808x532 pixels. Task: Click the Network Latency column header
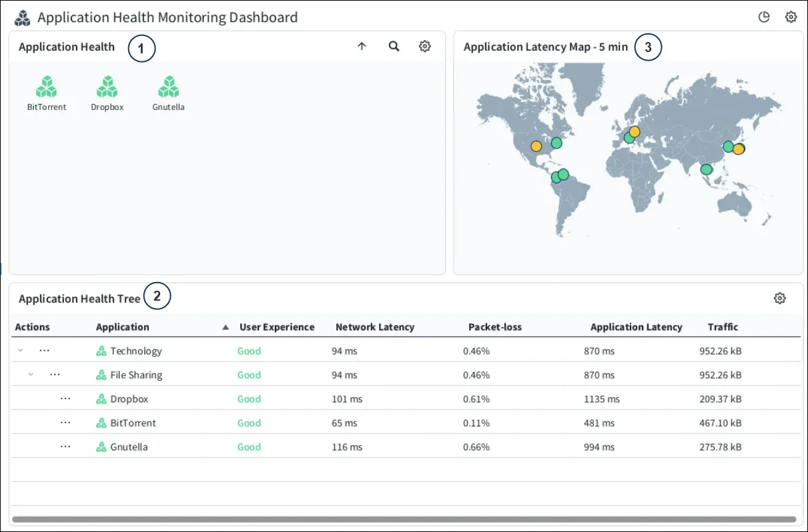pos(374,327)
